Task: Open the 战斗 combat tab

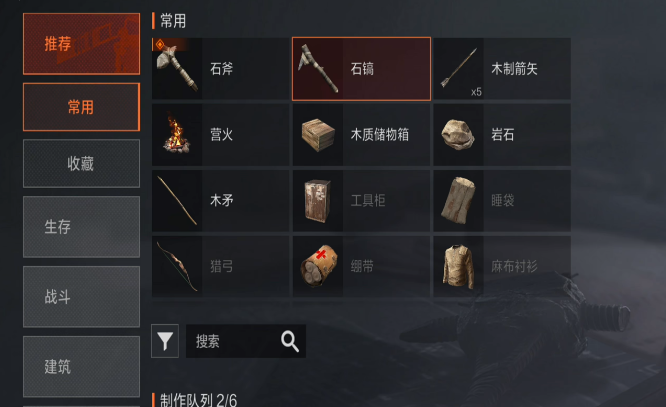Action: point(82,297)
